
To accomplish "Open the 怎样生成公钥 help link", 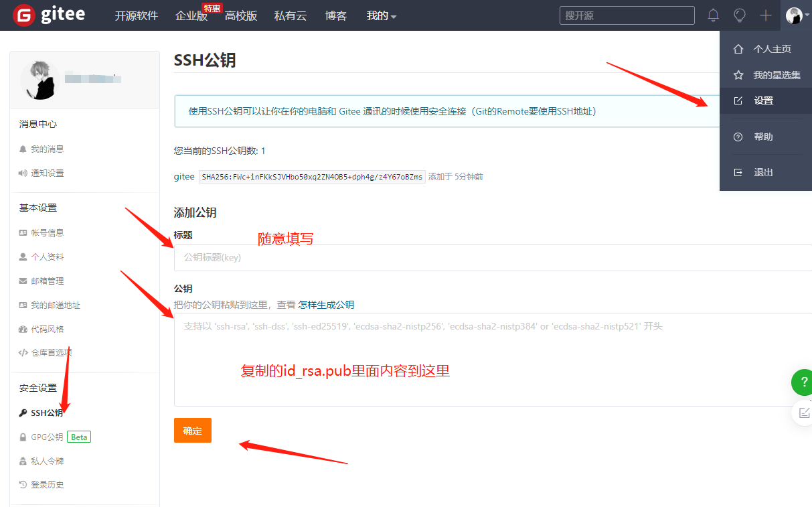I will [326, 305].
